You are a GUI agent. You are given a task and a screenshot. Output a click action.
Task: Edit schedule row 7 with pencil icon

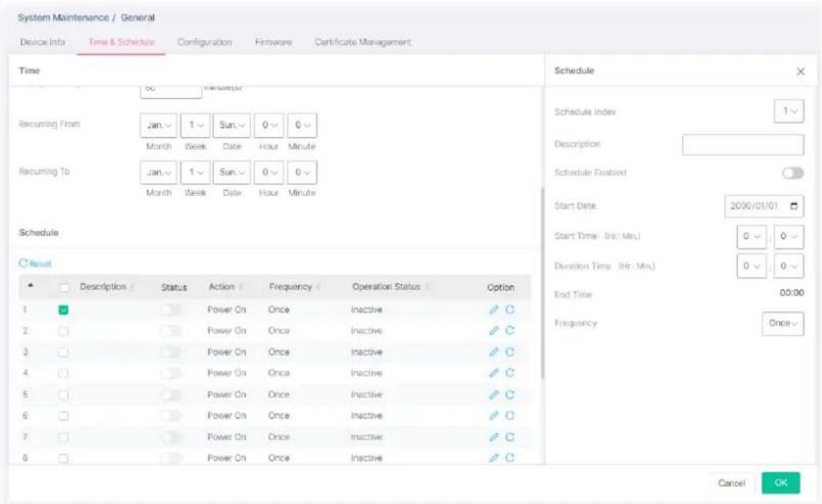click(493, 437)
